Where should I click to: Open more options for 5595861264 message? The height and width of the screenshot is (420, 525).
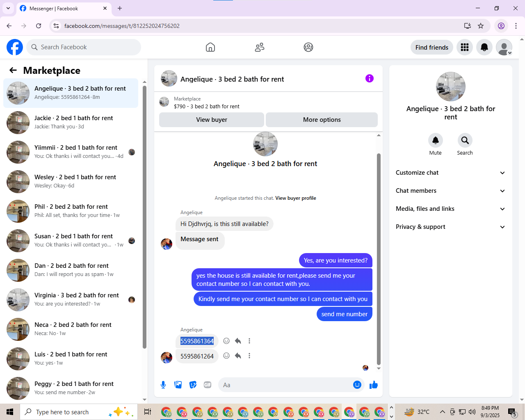(249, 356)
